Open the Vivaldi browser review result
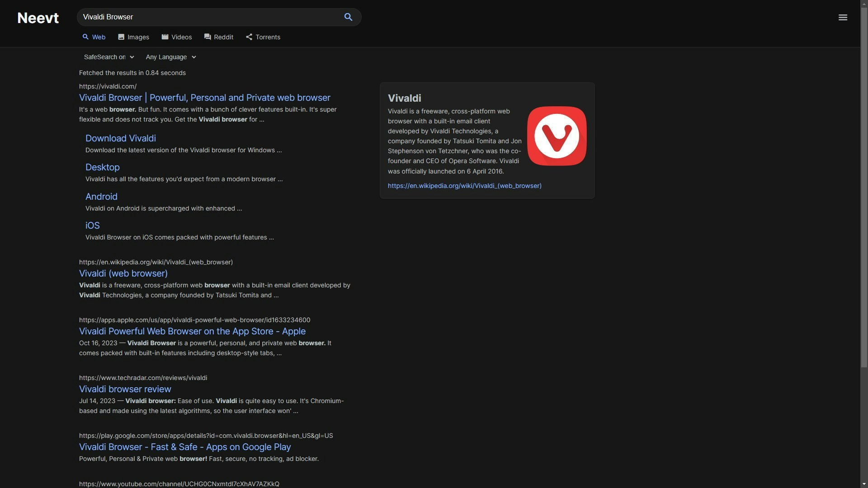The image size is (868, 488). tap(125, 389)
